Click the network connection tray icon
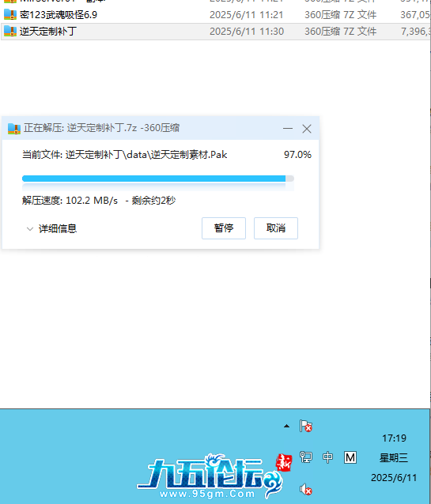 coord(306,457)
